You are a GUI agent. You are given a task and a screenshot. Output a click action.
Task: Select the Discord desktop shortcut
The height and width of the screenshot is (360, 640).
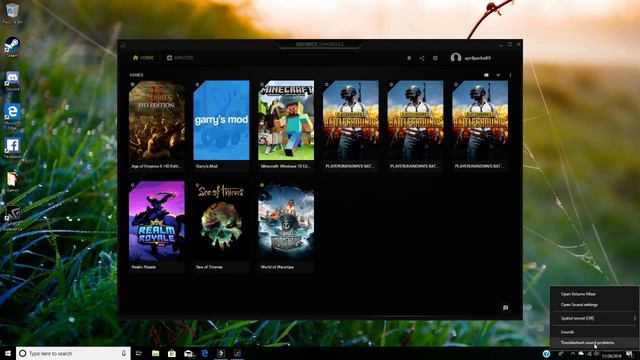12,80
